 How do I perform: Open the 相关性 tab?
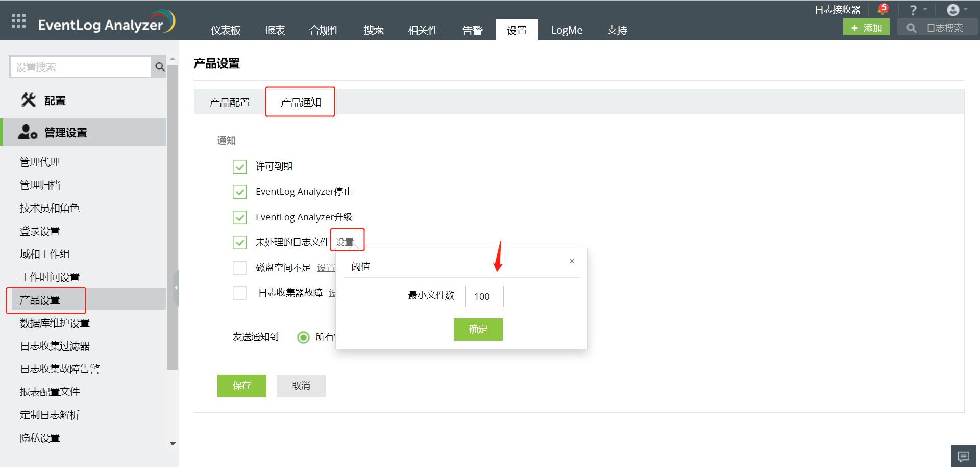coord(423,30)
